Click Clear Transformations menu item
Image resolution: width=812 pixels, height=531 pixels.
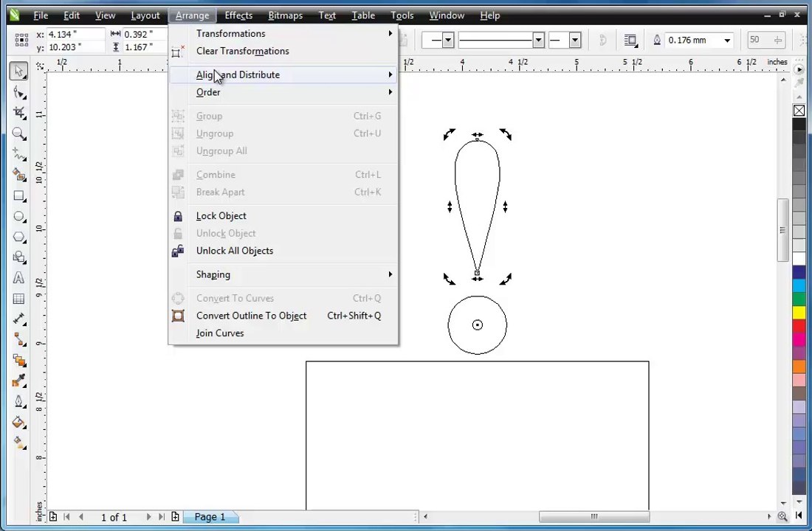click(283, 51)
